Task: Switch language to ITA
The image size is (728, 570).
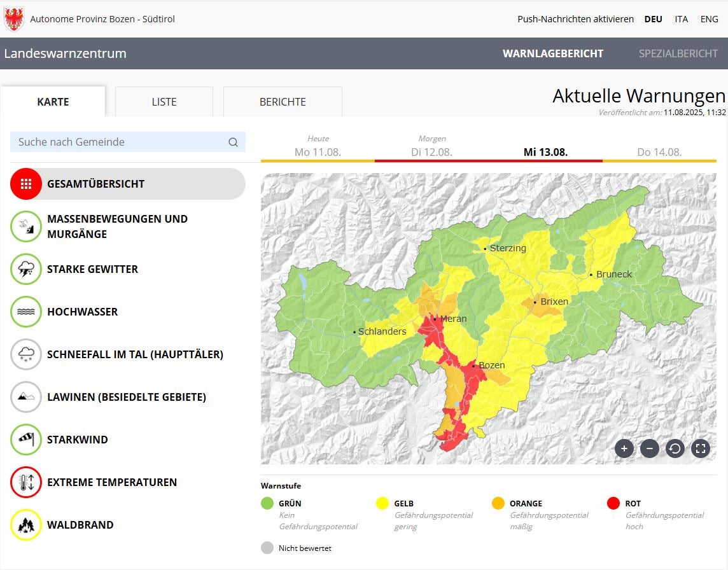Action: coord(681,18)
